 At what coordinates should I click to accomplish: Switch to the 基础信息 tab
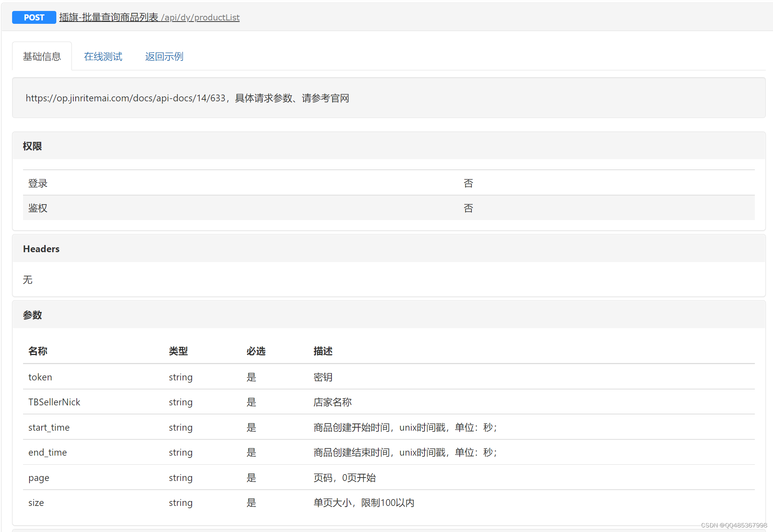tap(42, 57)
